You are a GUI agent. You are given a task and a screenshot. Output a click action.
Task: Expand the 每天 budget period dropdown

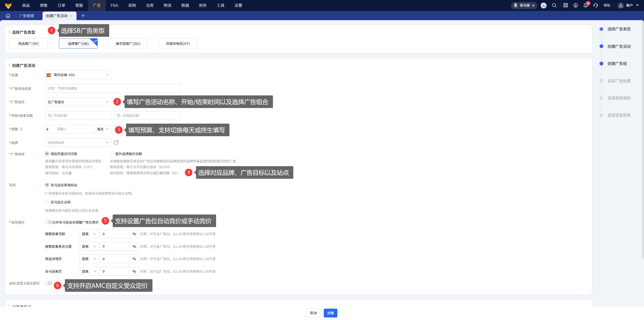click(x=103, y=129)
